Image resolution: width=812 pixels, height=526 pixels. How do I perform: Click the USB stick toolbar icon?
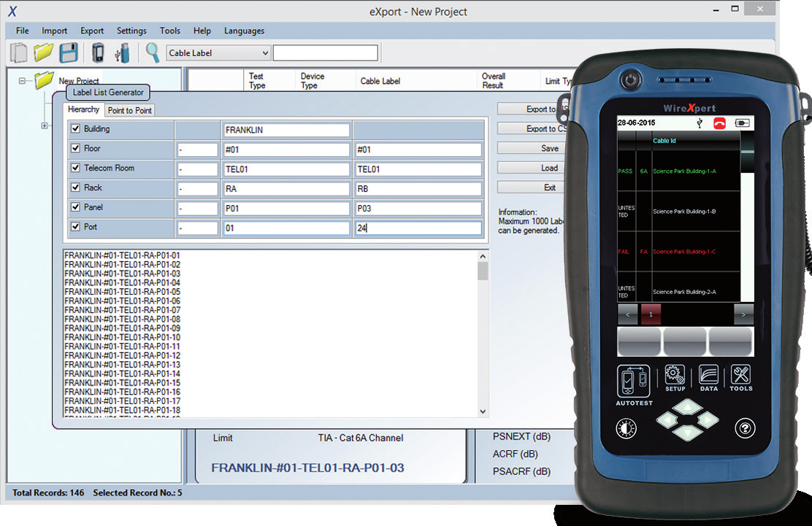click(x=122, y=53)
